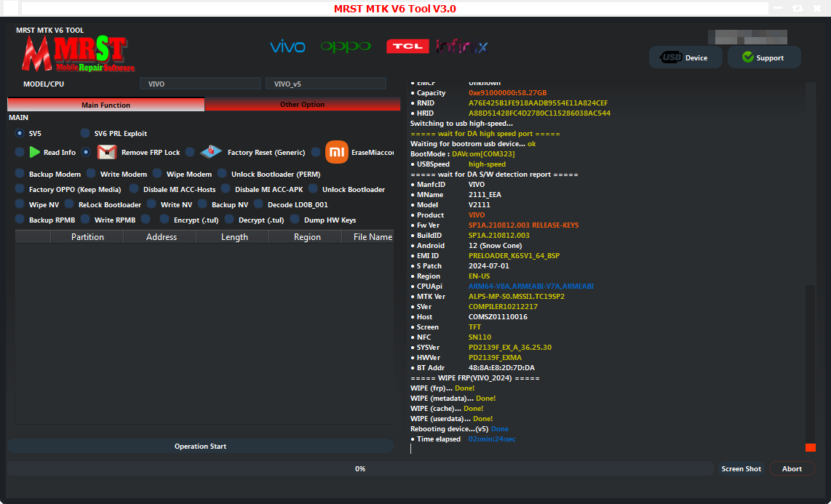This screenshot has height=504, width=831.
Task: Click the USB icon on Device button
Action: click(x=671, y=57)
